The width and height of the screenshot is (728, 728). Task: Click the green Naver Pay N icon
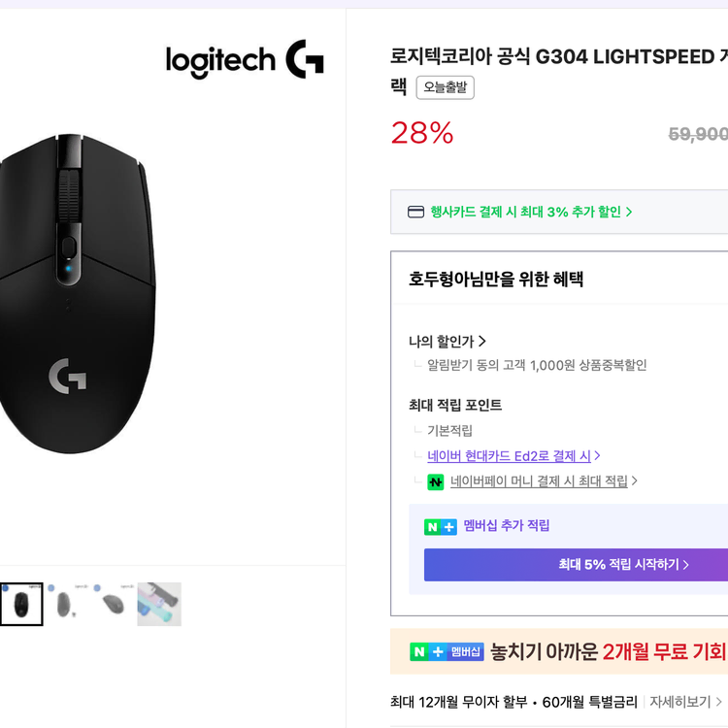(x=436, y=481)
